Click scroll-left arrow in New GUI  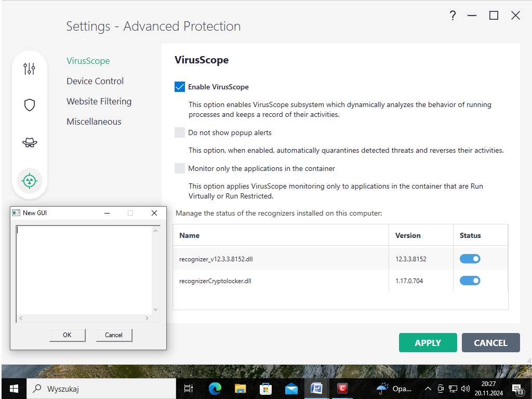pyautogui.click(x=21, y=318)
